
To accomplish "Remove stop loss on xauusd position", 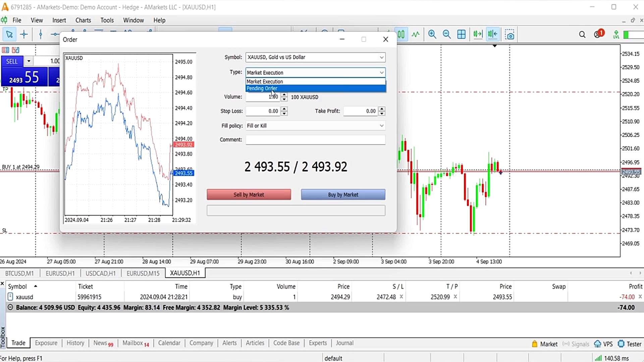I will tap(401, 297).
